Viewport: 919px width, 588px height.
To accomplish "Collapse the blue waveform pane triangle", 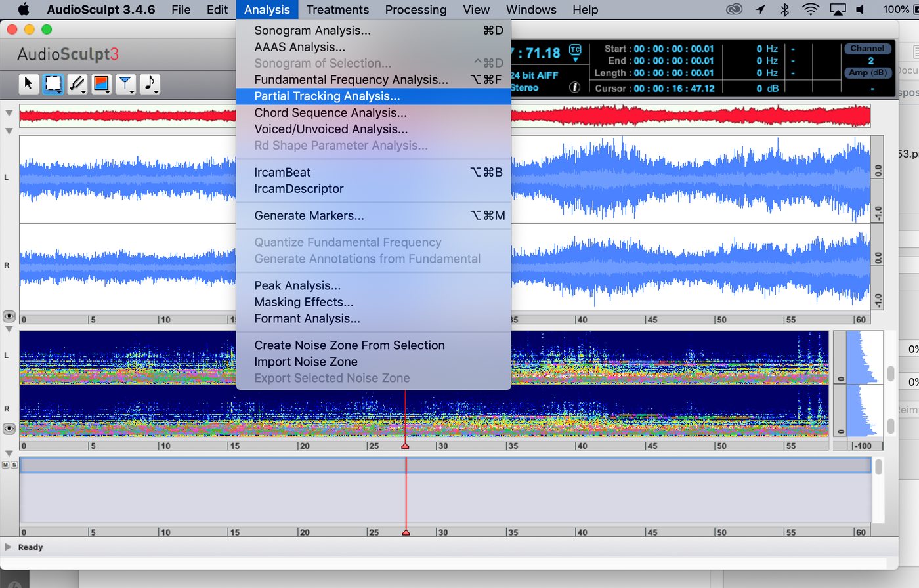I will point(9,131).
